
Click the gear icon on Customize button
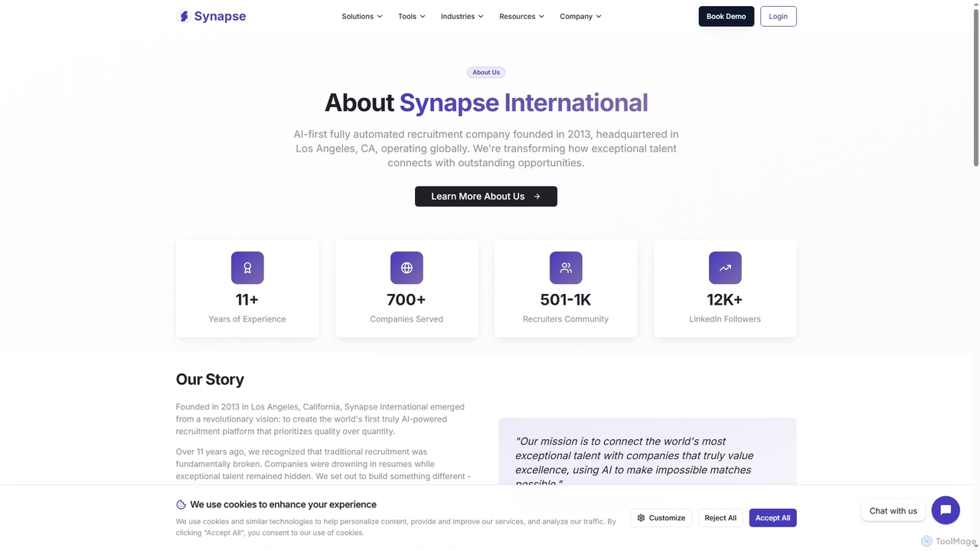click(x=642, y=518)
